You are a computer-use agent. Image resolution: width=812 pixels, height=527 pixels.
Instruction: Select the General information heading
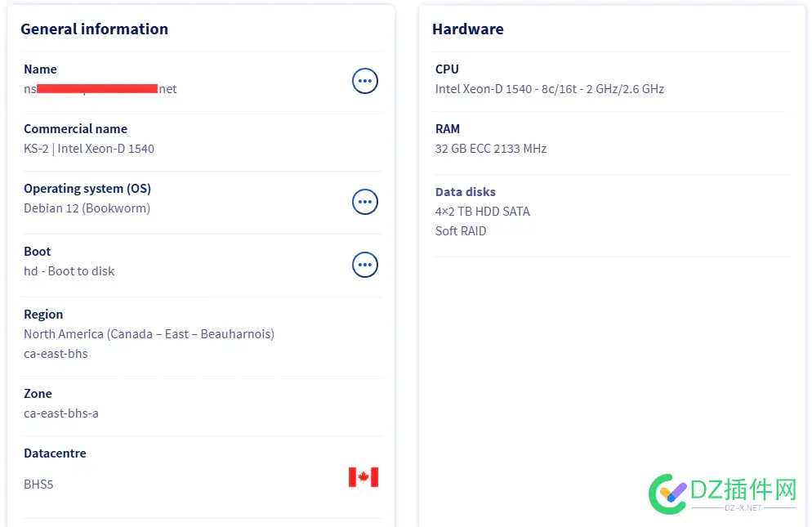94,29
